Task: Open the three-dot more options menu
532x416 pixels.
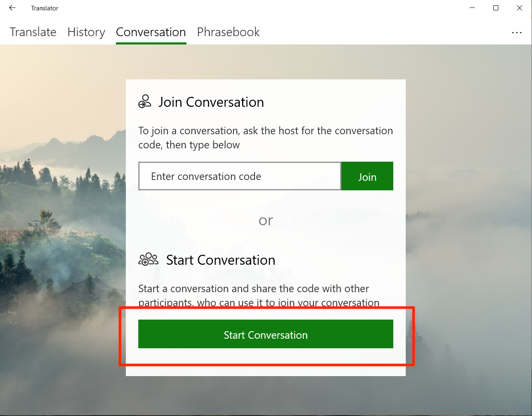Action: (517, 32)
